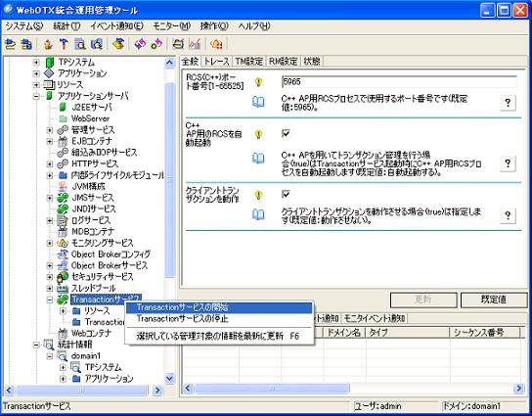Choose Transactionサービスの開始 from context menu
532x416 pixels.
[219, 307]
